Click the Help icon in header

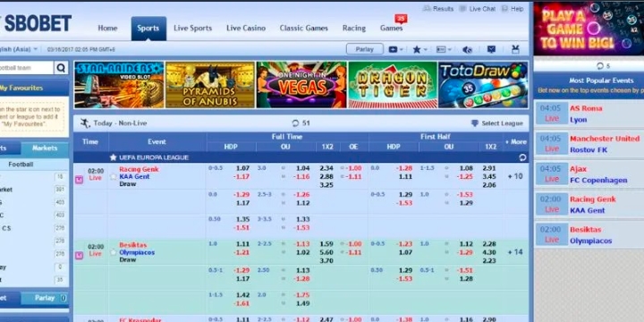(504, 9)
